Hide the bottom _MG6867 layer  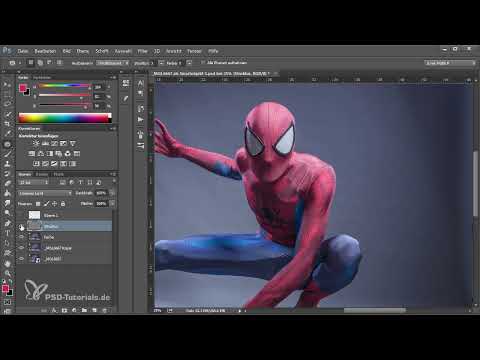point(22,258)
